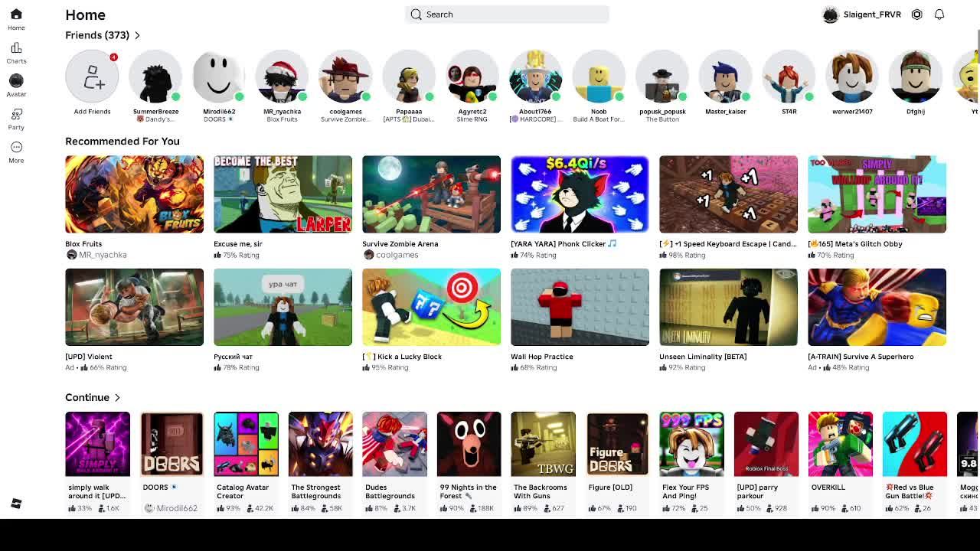Click the Unseen Liminality [BETA] title

(703, 357)
